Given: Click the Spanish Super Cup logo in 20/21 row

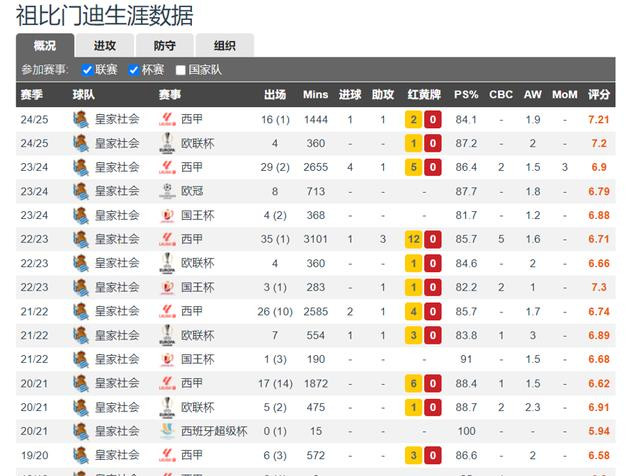Looking at the screenshot, I should pos(167,431).
